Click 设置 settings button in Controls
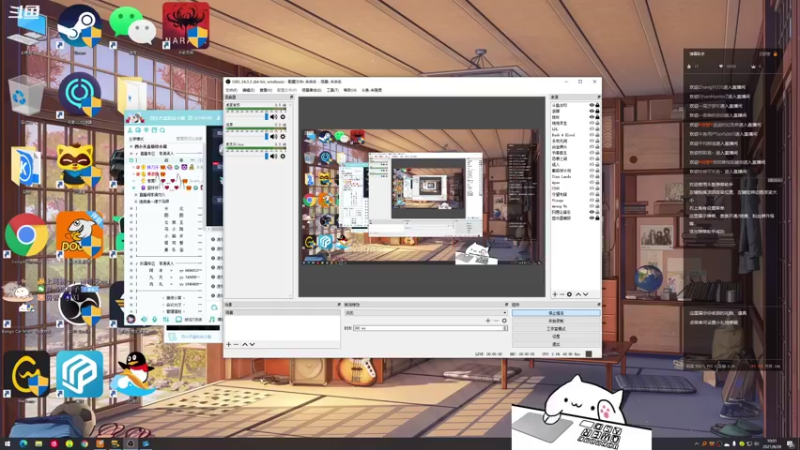This screenshot has height=450, width=800. pos(556,336)
